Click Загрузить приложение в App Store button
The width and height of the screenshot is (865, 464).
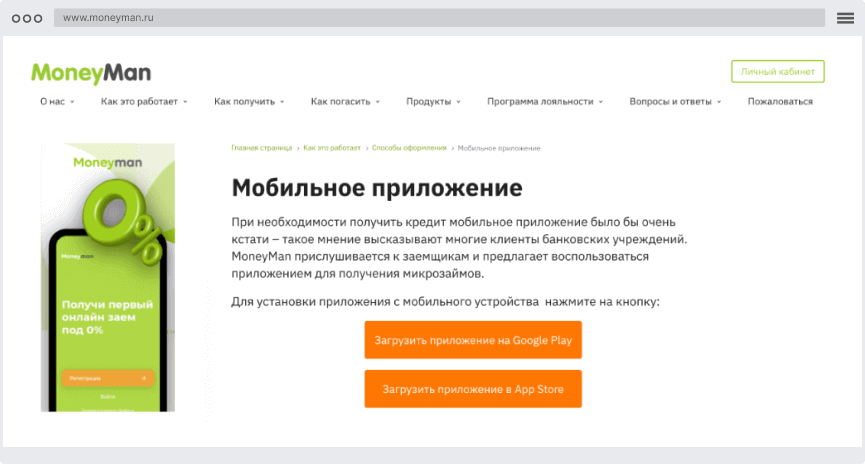pos(473,389)
